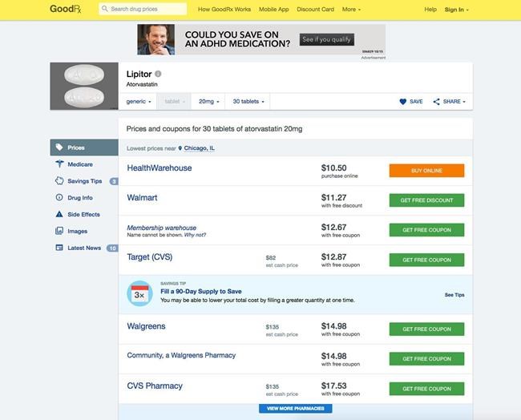Change the Chicago, IL location link
Screen dimensions: 521x420
point(198,148)
